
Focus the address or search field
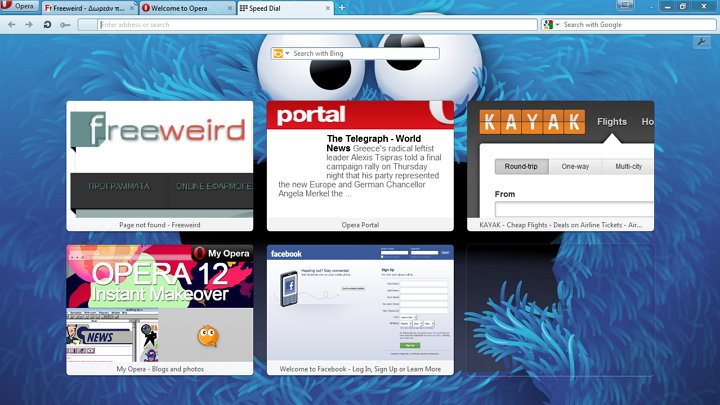307,25
